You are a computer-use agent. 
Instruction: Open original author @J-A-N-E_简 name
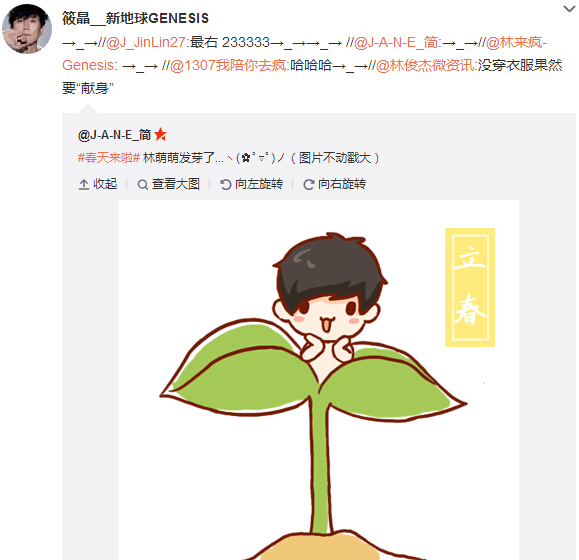point(114,135)
